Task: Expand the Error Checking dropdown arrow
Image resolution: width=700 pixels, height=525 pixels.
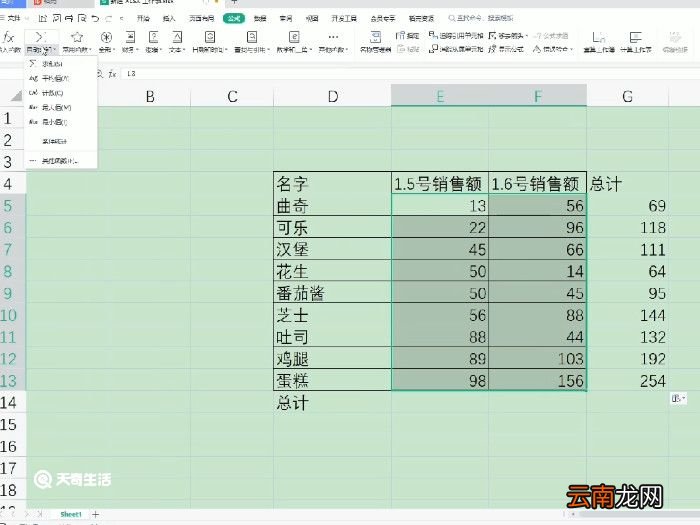Action: [x=571, y=49]
